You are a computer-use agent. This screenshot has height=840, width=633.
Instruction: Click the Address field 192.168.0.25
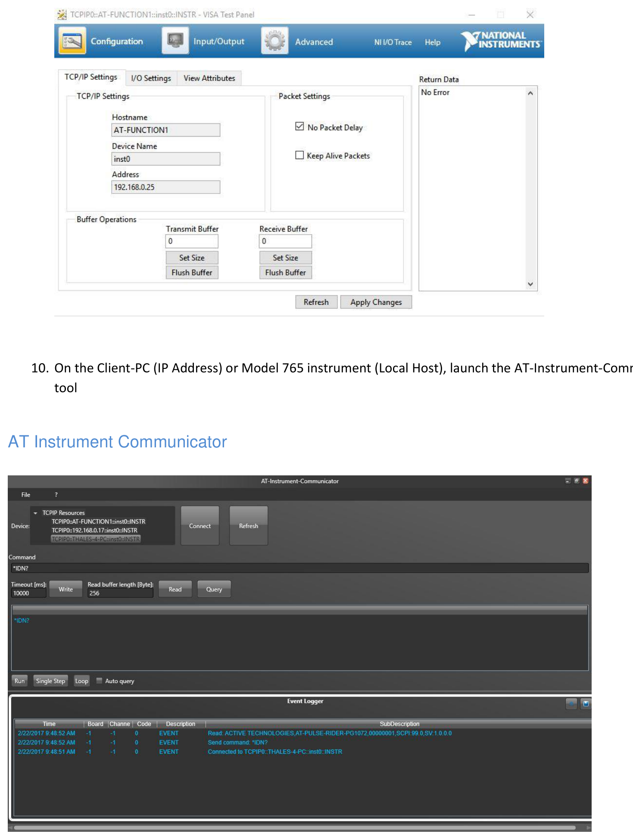click(166, 187)
